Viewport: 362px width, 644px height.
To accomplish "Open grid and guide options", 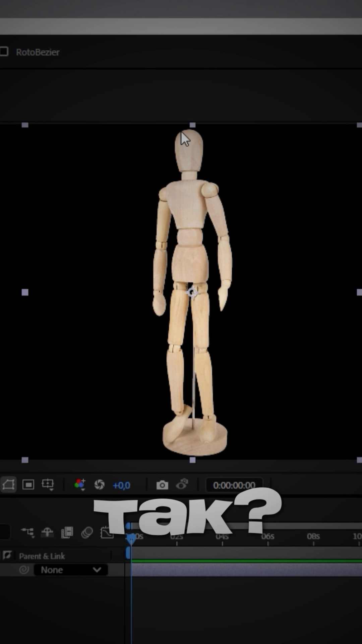I will [48, 485].
